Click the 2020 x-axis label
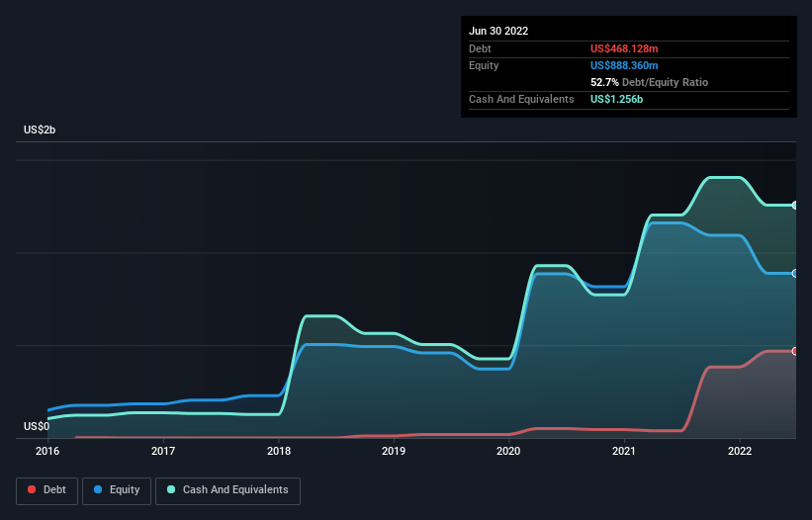The height and width of the screenshot is (520, 812). (x=508, y=451)
